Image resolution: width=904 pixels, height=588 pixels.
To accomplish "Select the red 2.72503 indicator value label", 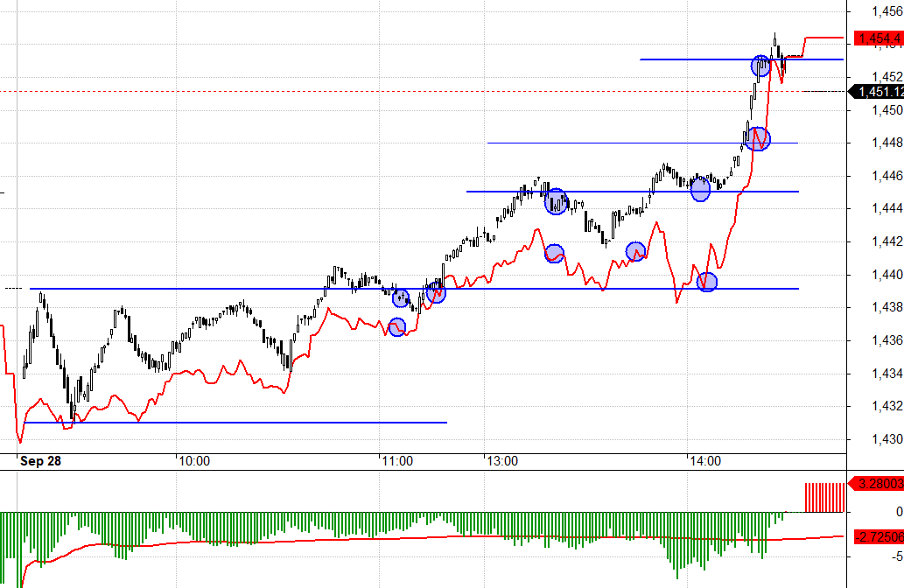I will click(x=878, y=535).
